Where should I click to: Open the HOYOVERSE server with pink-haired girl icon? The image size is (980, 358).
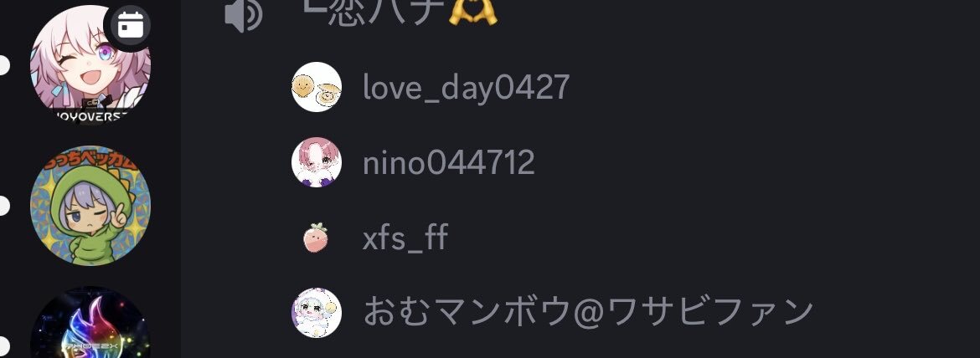click(x=90, y=65)
